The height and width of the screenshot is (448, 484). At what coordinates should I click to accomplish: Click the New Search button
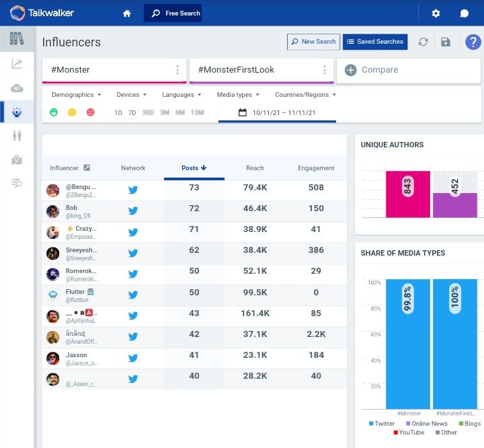tap(313, 42)
